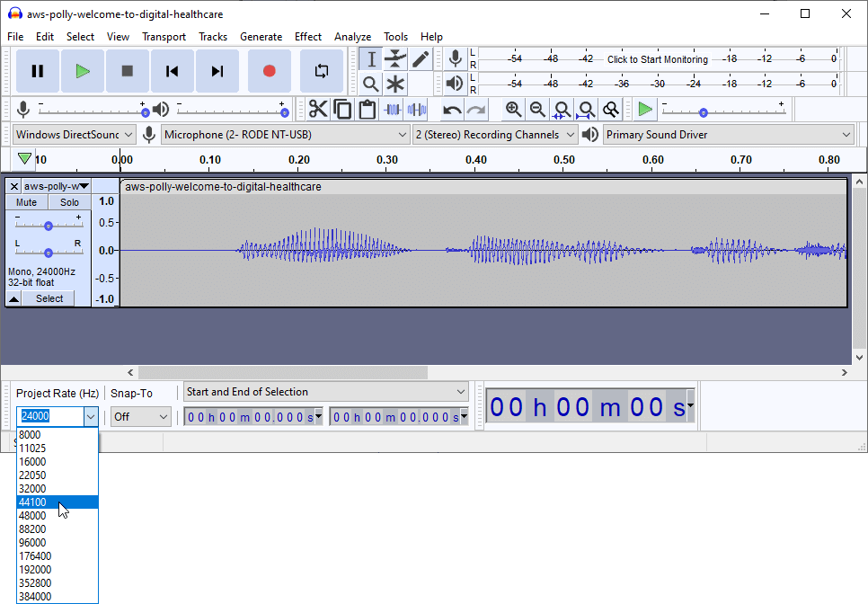Select 48000 in the rate list
Screen dimensions: 868x604
click(x=58, y=515)
